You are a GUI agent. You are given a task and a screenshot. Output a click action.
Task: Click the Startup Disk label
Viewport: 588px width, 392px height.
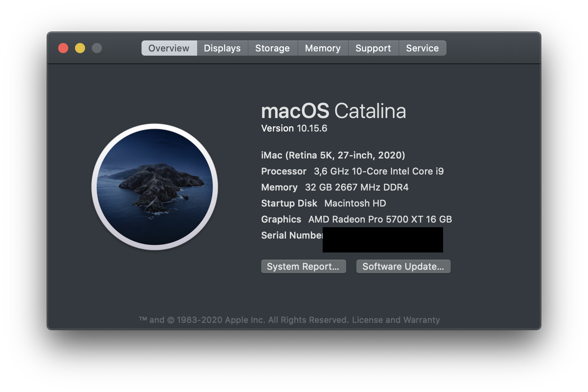tap(289, 203)
